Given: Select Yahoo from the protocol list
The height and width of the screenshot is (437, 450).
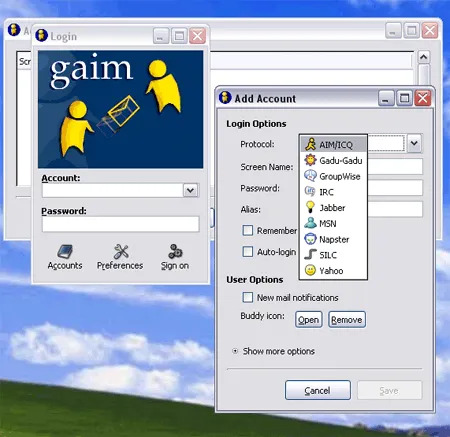Looking at the screenshot, I should click(333, 270).
